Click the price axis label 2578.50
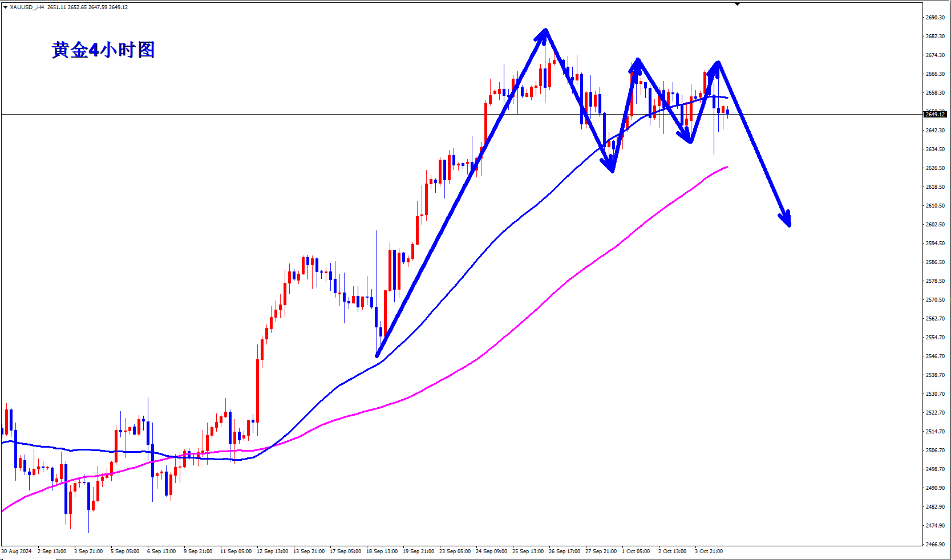The height and width of the screenshot is (560, 951). [x=935, y=281]
